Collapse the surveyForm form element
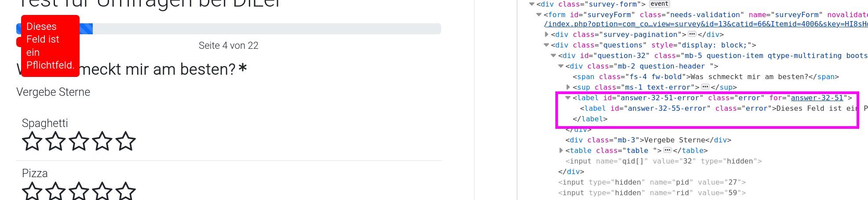 pyautogui.click(x=539, y=15)
